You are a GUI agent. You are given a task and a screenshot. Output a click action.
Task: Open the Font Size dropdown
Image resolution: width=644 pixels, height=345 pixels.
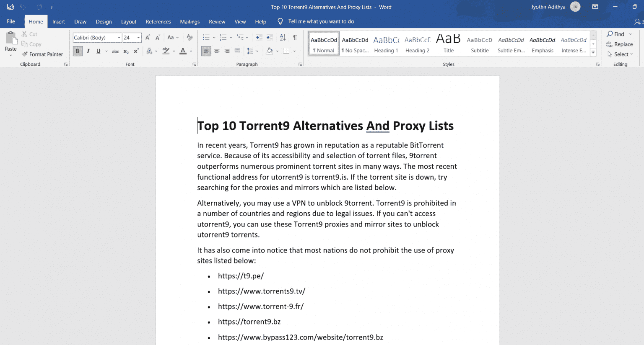click(x=138, y=37)
